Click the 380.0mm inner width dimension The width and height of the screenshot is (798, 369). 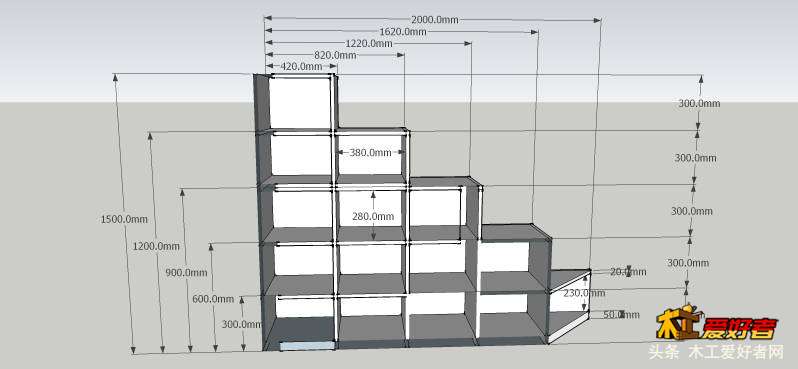click(370, 152)
